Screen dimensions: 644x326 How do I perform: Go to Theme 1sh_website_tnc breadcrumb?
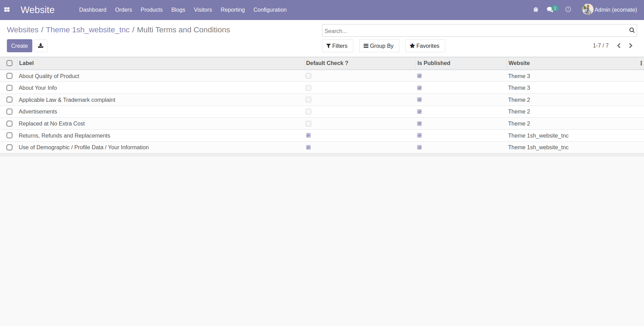[x=88, y=30]
